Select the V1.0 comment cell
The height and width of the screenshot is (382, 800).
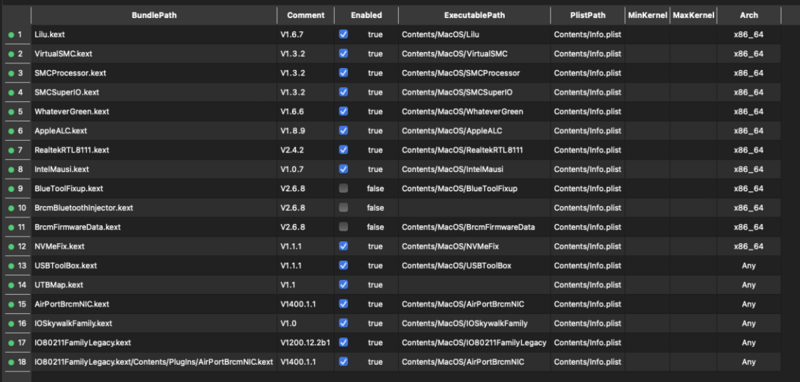coord(306,323)
